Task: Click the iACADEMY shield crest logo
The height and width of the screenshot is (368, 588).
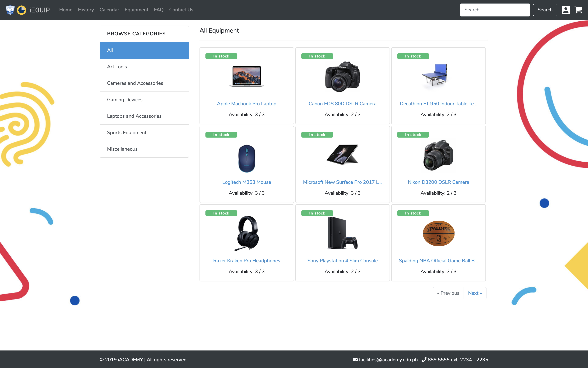Action: coord(10,10)
